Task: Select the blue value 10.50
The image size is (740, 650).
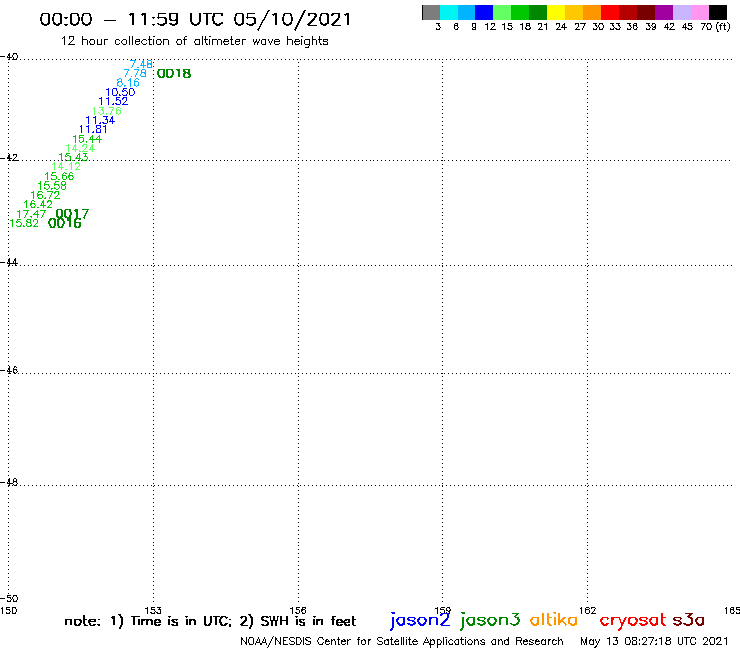Action: coord(120,92)
